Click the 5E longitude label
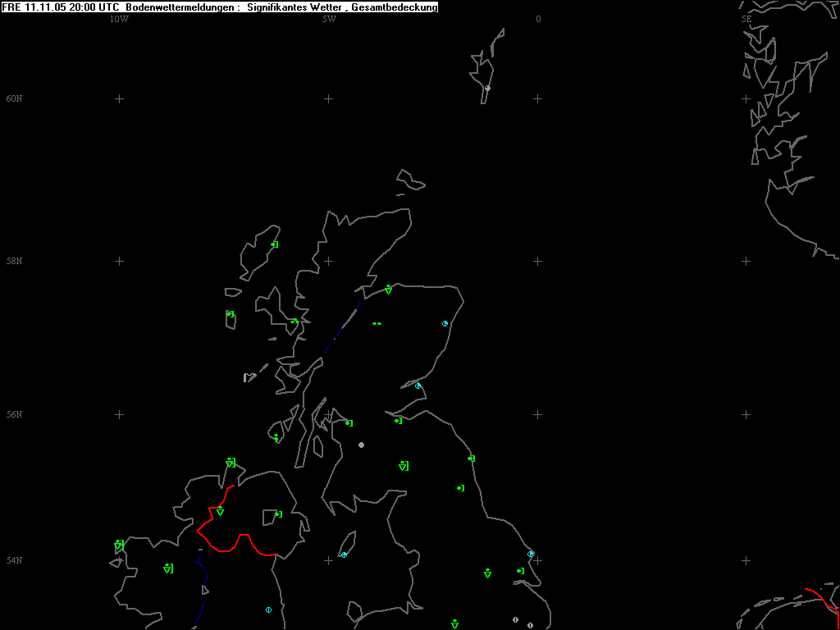The width and height of the screenshot is (840, 630). click(x=746, y=20)
